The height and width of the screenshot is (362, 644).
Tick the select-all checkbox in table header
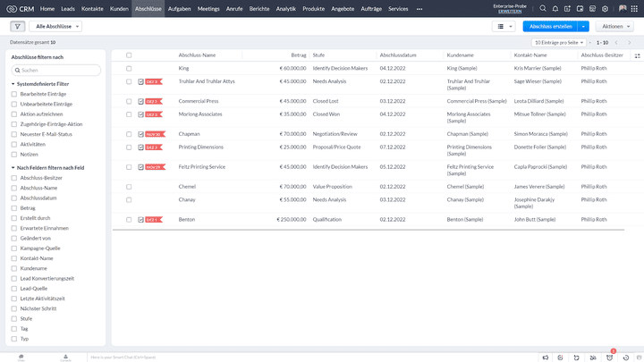click(129, 55)
